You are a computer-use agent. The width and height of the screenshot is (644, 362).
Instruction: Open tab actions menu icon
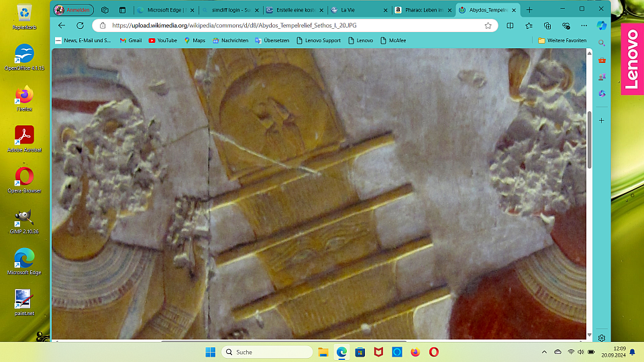(122, 10)
